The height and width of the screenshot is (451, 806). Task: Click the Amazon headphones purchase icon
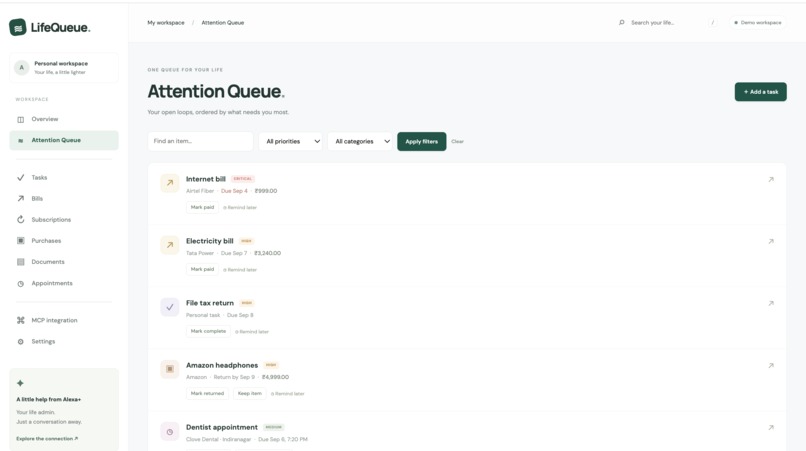tap(170, 369)
